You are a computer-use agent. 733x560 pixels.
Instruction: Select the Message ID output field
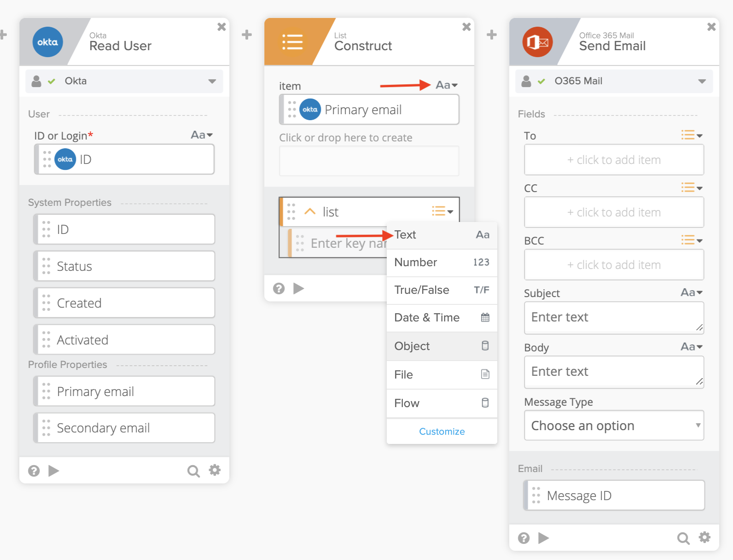pyautogui.click(x=614, y=496)
